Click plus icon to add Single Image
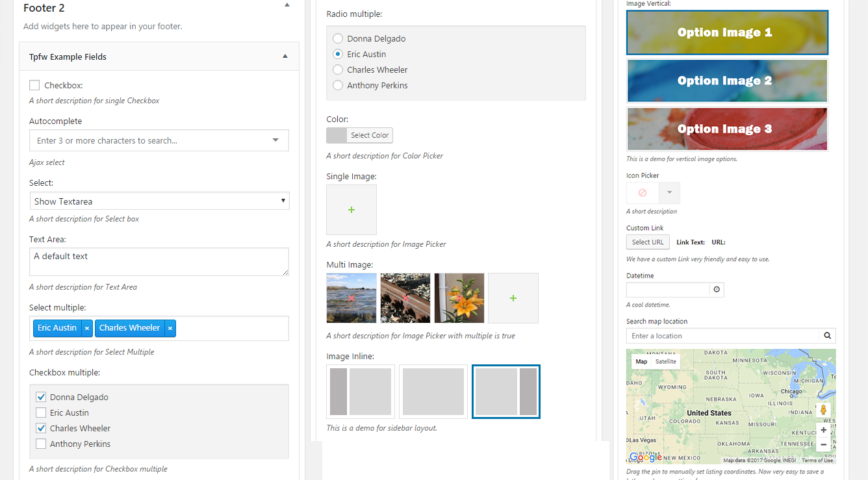This screenshot has height=480, width=868. point(351,210)
